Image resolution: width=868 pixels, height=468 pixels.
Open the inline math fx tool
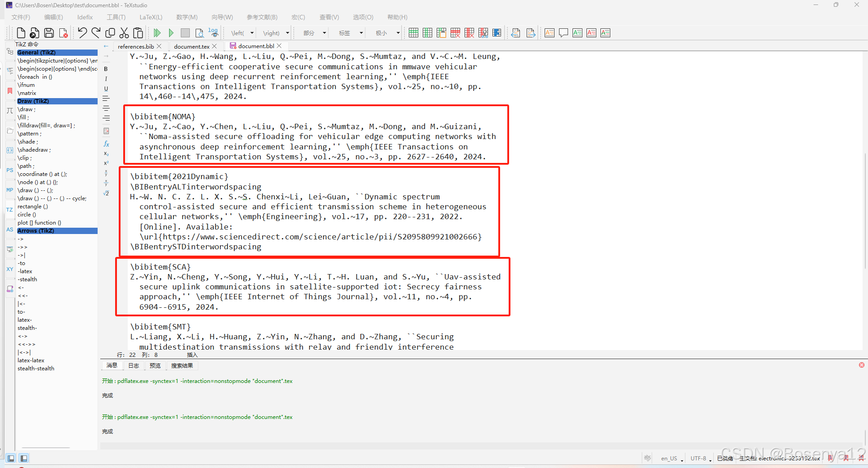[106, 144]
